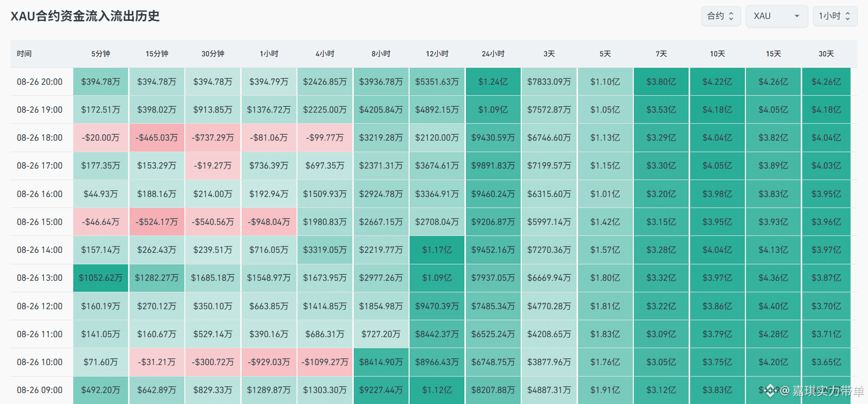Select the 08-26 13:00 row label
This screenshot has width=868, height=404.
pos(40,278)
